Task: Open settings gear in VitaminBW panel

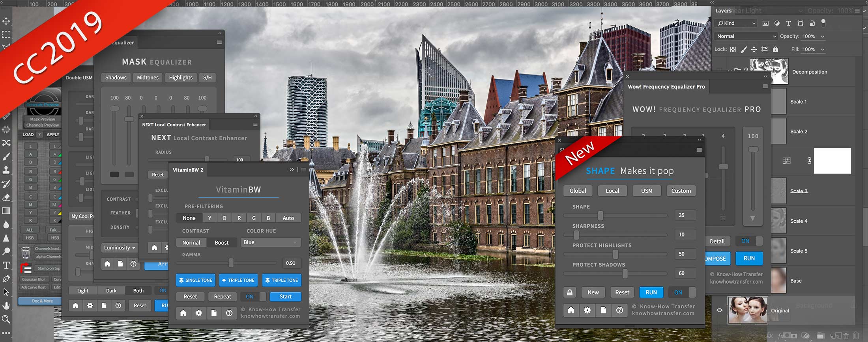Action: 199,313
